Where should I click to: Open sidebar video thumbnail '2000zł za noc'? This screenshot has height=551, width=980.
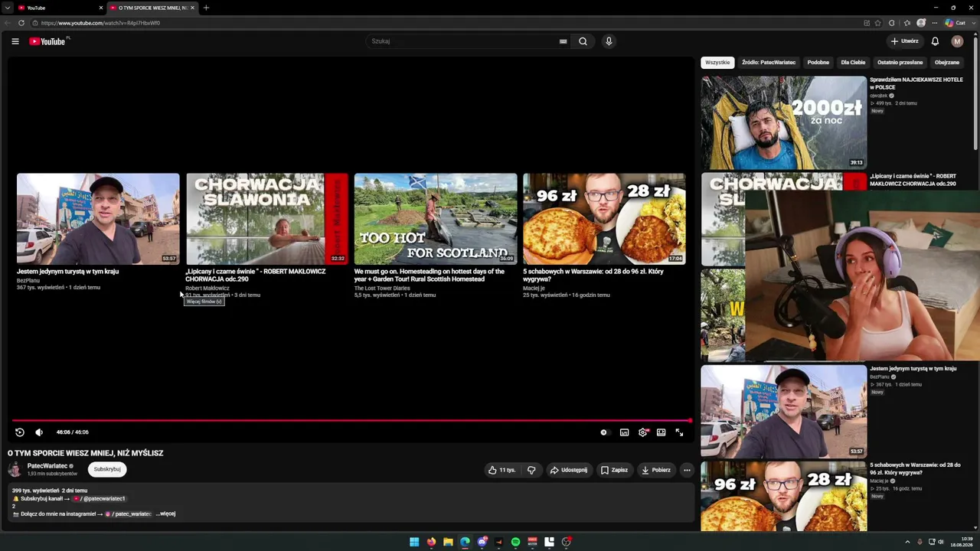[783, 122]
